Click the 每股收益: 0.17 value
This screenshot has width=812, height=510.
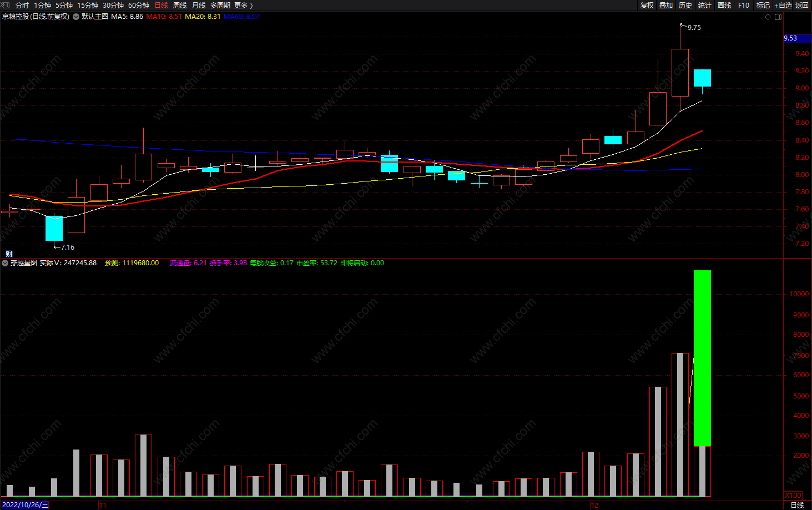[x=271, y=263]
